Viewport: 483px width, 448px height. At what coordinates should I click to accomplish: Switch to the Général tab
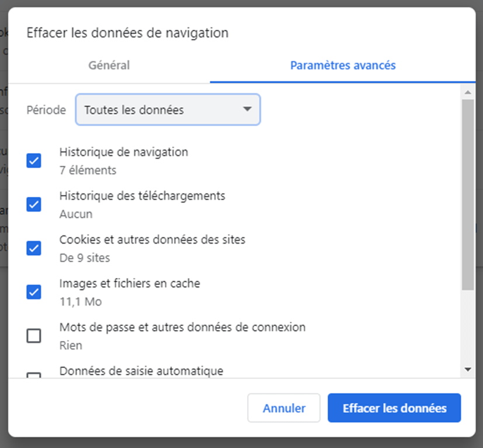[x=109, y=65]
